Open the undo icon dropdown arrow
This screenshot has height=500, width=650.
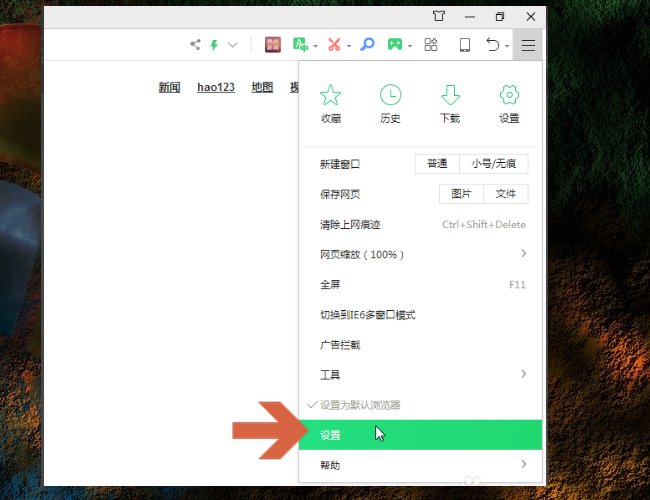507,46
